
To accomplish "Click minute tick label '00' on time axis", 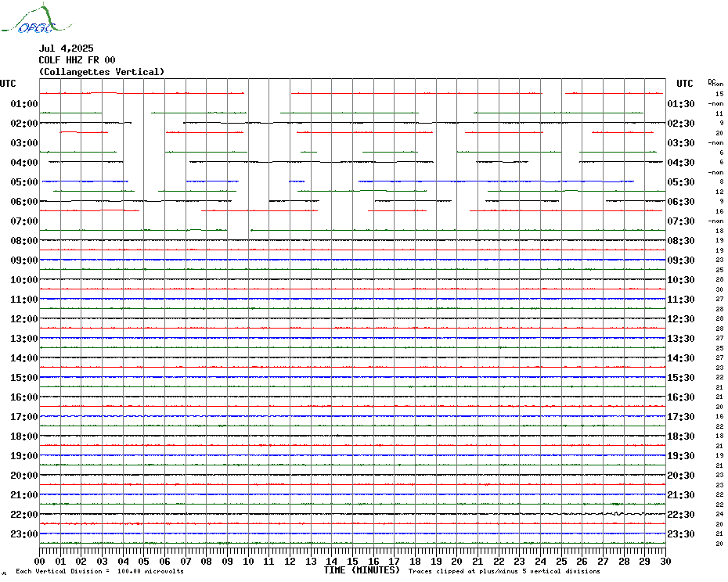I will tap(39, 562).
